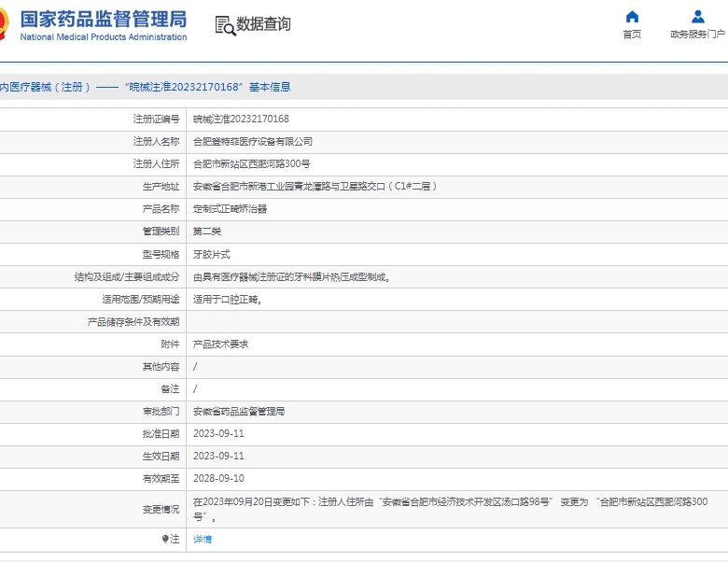Click the structure description in 结构及组成 row

coord(292,277)
